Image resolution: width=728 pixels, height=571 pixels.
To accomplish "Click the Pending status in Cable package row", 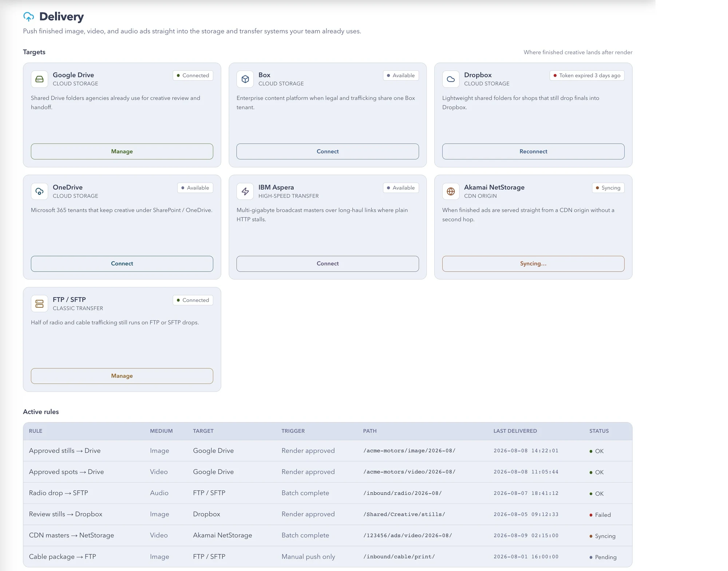I will click(603, 557).
